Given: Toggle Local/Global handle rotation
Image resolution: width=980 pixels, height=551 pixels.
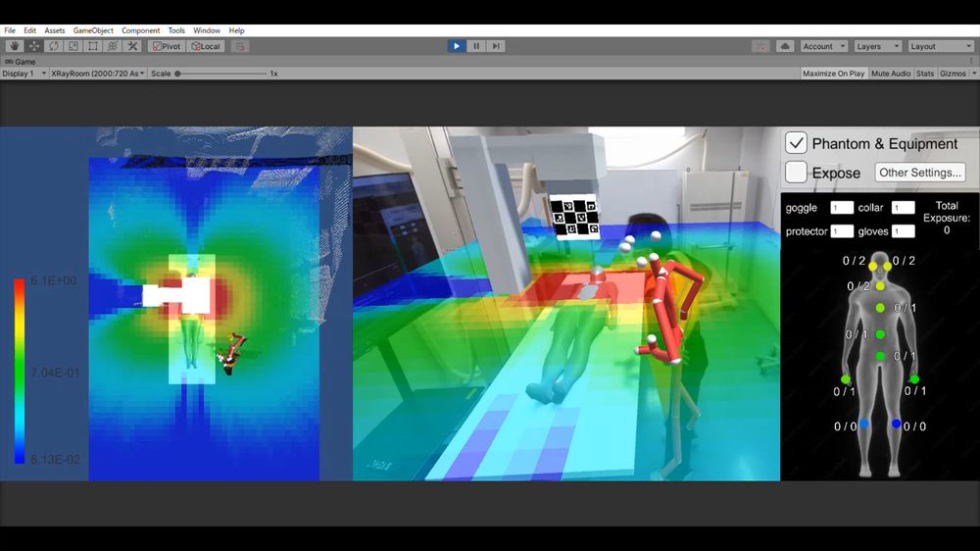Looking at the screenshot, I should click(206, 46).
